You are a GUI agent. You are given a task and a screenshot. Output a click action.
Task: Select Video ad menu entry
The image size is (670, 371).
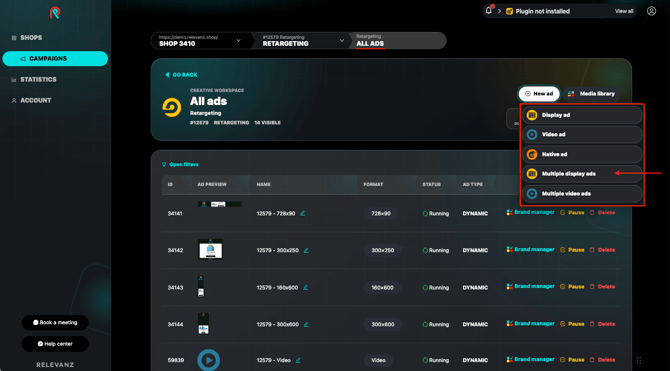click(582, 135)
